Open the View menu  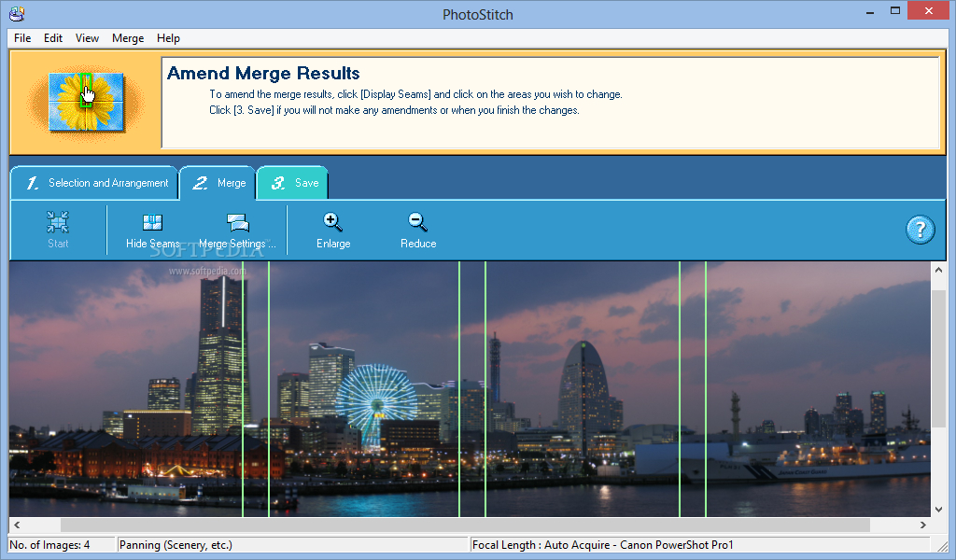87,37
